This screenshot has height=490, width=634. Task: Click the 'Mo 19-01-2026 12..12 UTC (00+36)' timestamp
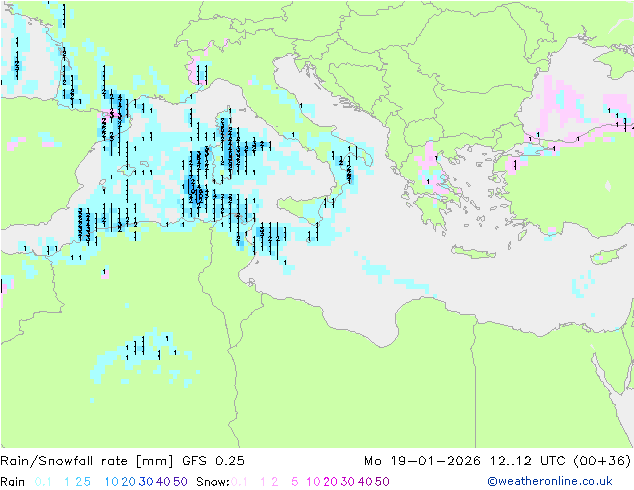click(497, 461)
